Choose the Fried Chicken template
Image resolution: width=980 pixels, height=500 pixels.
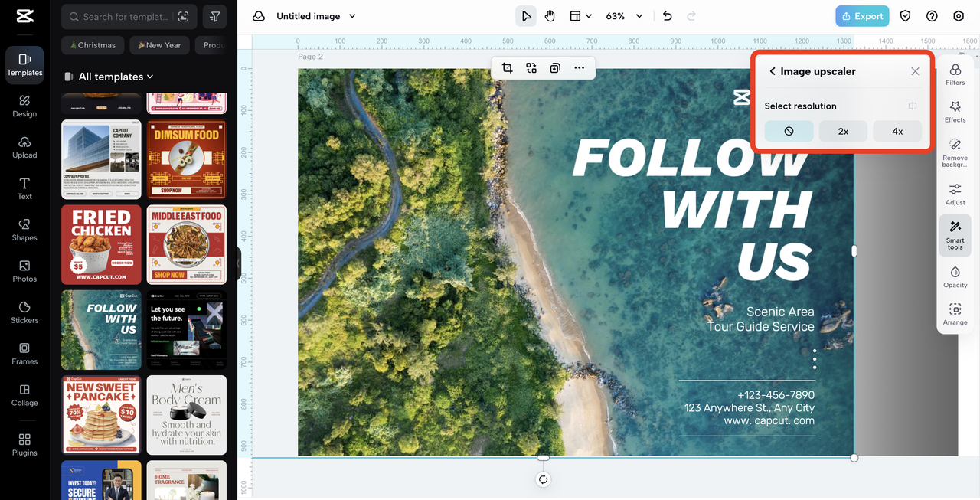tap(101, 244)
